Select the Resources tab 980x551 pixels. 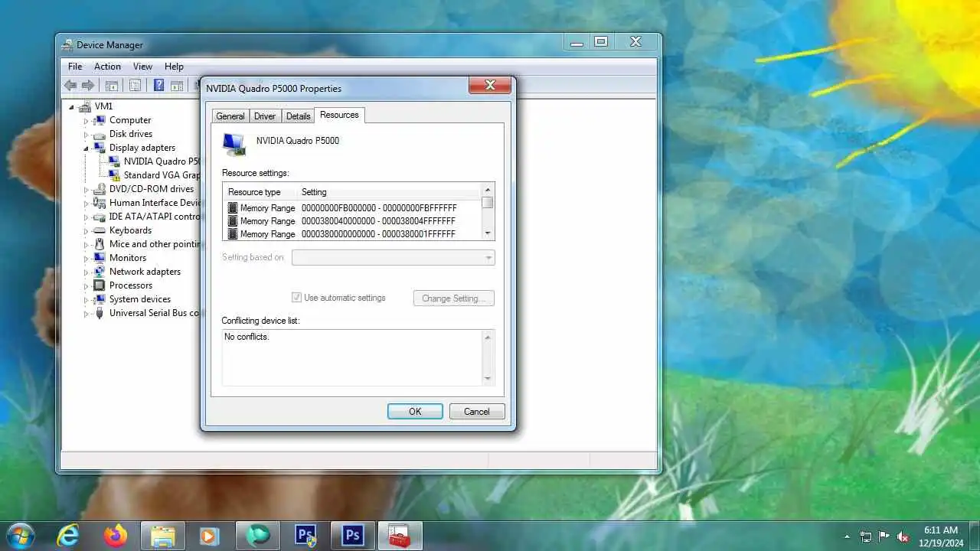[339, 115]
